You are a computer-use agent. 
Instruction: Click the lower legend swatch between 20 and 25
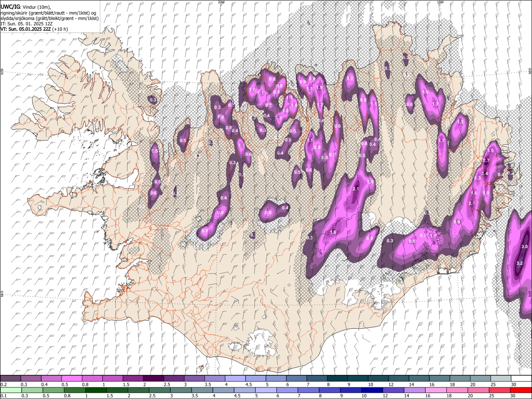pyautogui.click(x=478, y=390)
